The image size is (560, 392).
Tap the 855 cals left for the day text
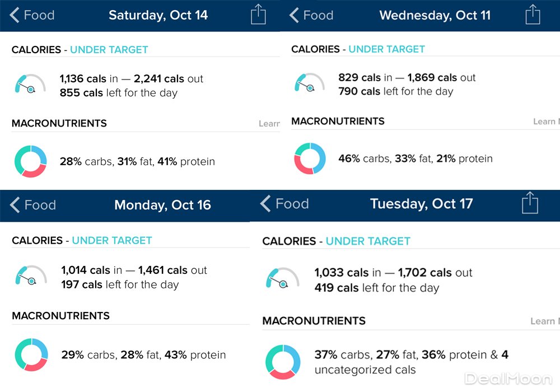tap(119, 93)
